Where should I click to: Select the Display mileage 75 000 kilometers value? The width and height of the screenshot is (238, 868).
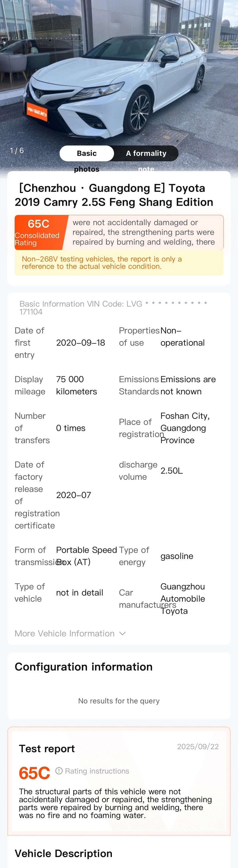pyautogui.click(x=76, y=385)
